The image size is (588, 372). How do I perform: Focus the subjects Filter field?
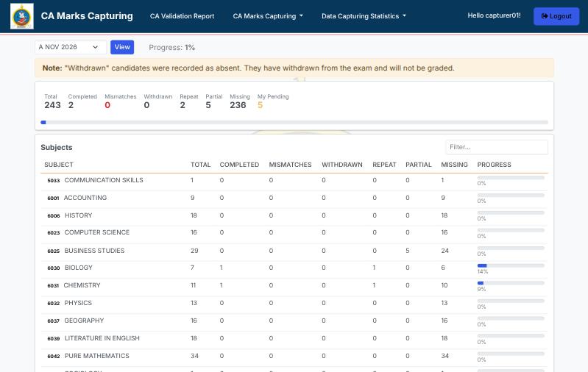tap(497, 147)
